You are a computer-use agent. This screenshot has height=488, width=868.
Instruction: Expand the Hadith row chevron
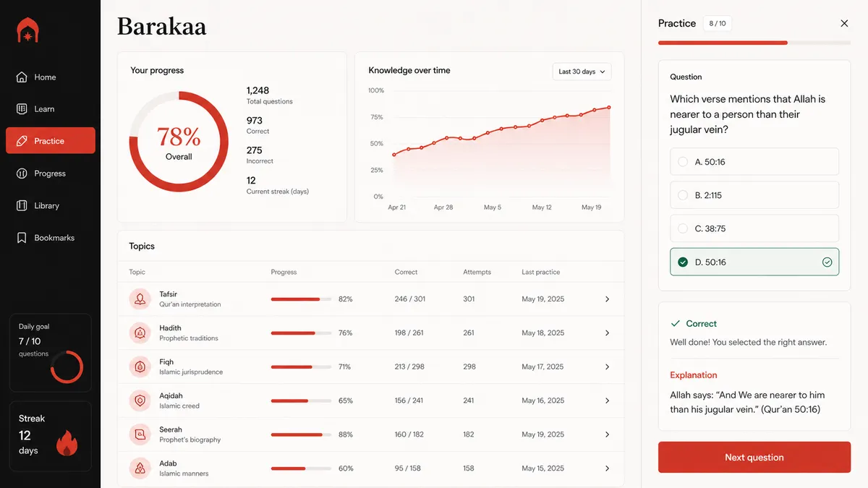click(607, 333)
